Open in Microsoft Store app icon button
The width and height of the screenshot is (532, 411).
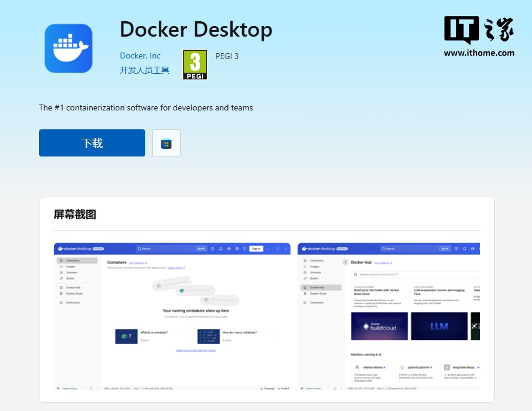(x=167, y=143)
